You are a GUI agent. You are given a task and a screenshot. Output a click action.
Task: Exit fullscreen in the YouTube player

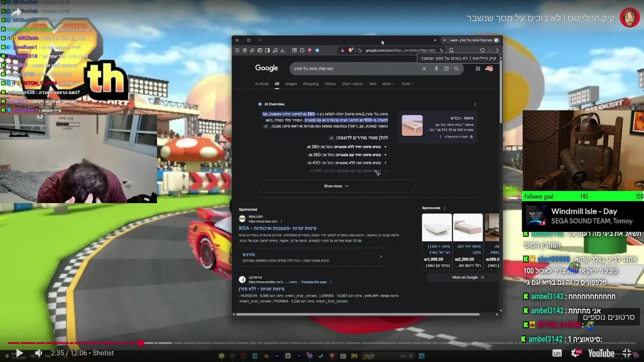(x=627, y=353)
